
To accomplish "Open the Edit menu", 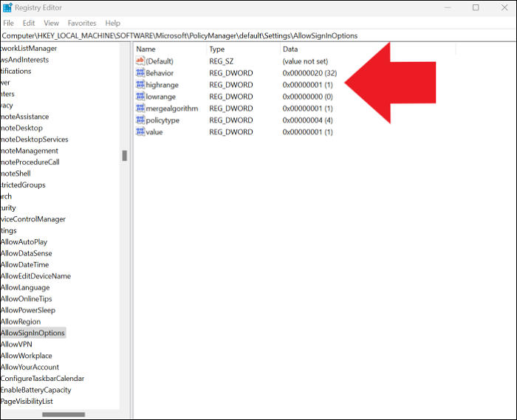I will click(29, 24).
